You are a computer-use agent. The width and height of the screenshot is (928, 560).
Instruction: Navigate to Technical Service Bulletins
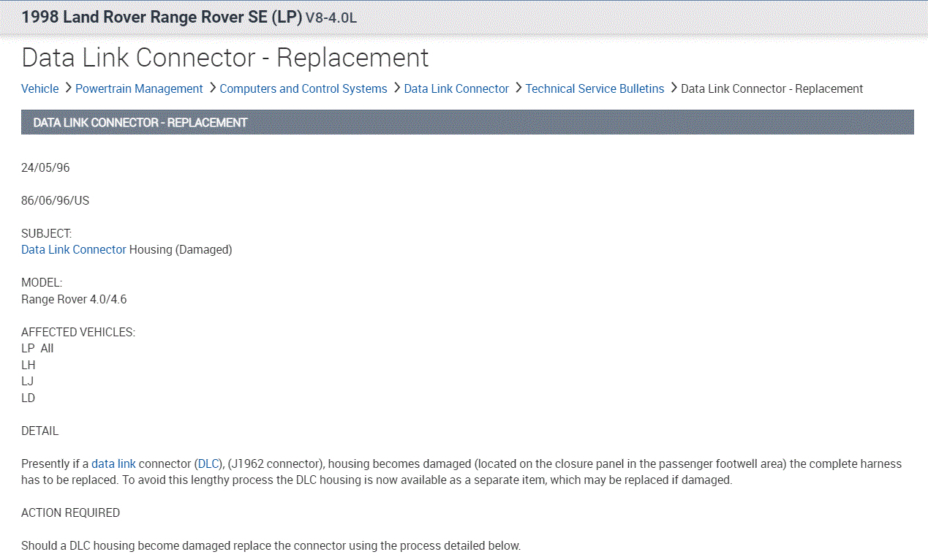595,88
